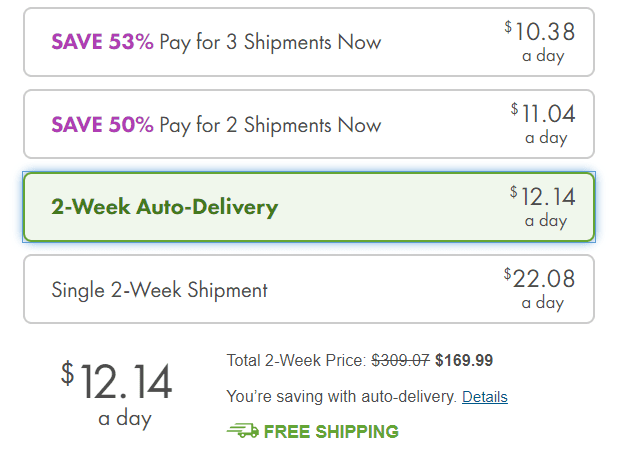The width and height of the screenshot is (619, 450).
Task: Click the Total 2-Week Price label
Action: tap(296, 360)
